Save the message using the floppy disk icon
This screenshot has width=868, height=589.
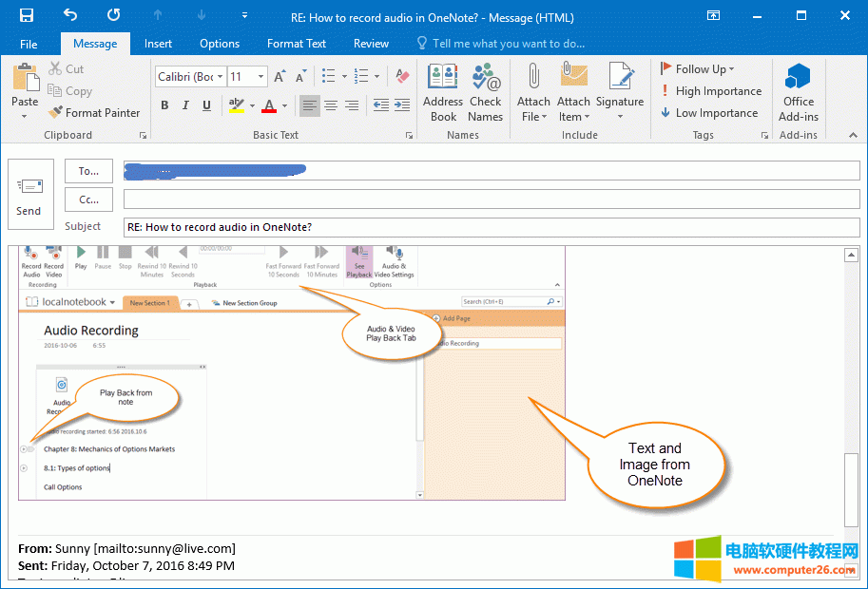[26, 15]
